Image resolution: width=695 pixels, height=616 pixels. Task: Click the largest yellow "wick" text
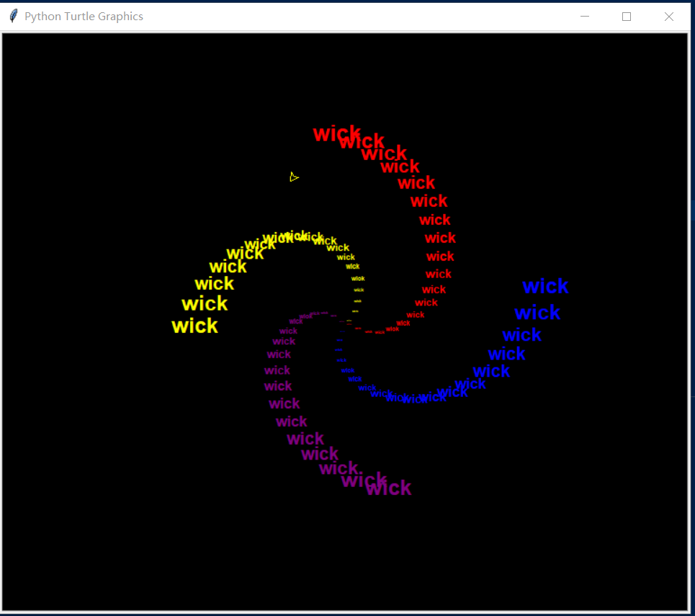click(x=194, y=326)
